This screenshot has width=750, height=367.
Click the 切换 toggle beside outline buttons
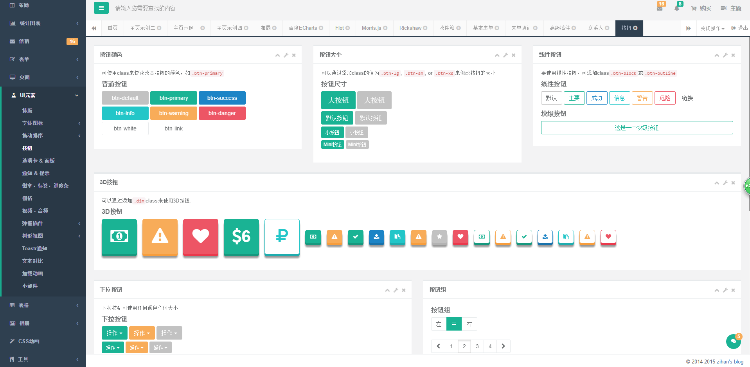coord(687,98)
